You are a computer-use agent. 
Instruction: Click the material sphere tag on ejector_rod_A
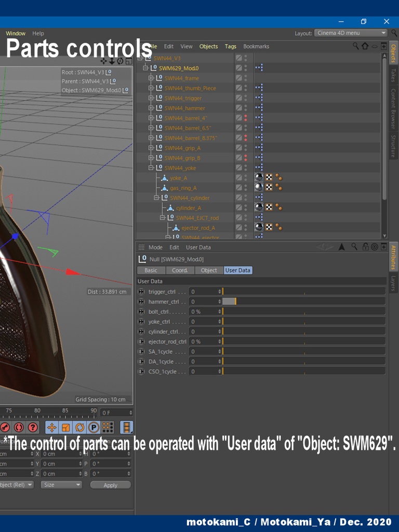point(259,227)
